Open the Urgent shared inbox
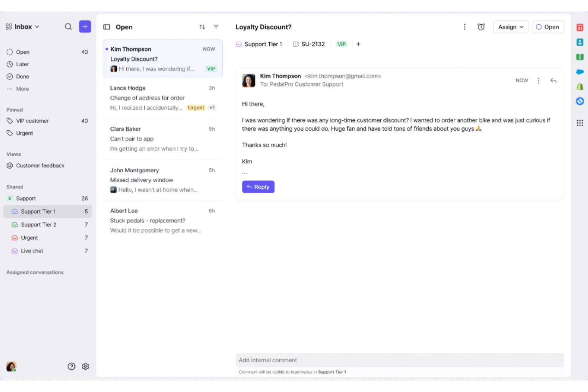The height and width of the screenshot is (392, 588). [30, 238]
